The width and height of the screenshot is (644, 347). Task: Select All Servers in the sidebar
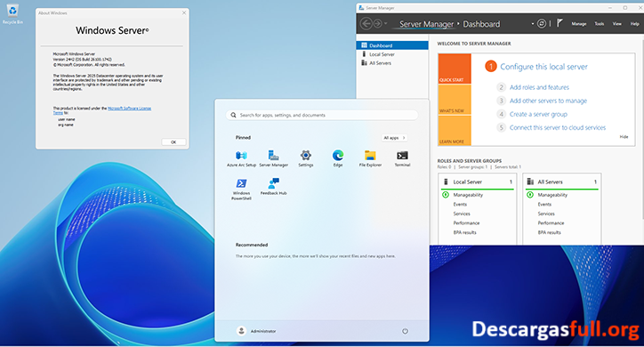pyautogui.click(x=392, y=63)
